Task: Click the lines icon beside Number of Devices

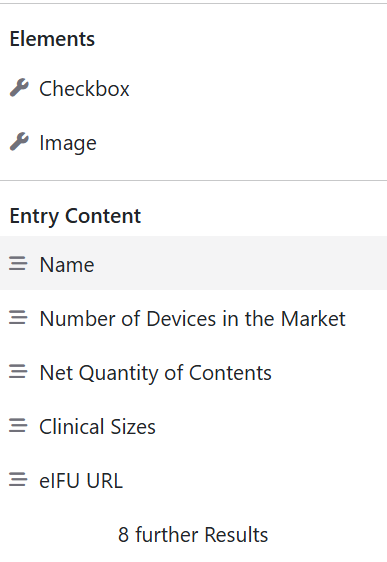Action: point(18,318)
